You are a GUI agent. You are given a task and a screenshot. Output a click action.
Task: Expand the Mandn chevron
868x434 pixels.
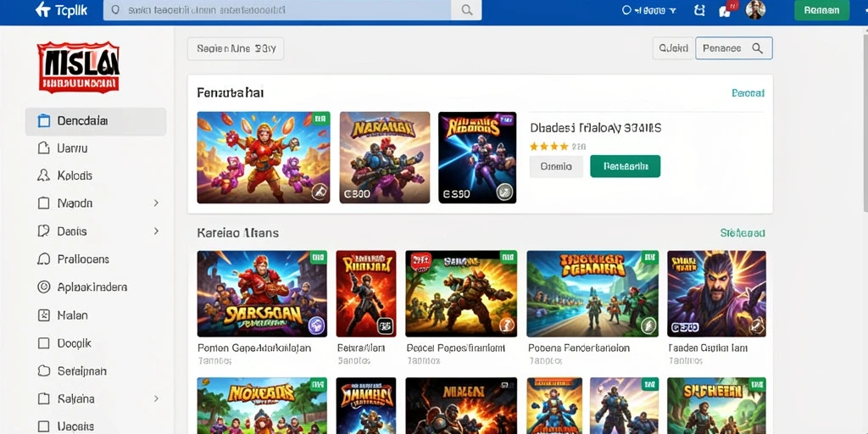pyautogui.click(x=156, y=203)
